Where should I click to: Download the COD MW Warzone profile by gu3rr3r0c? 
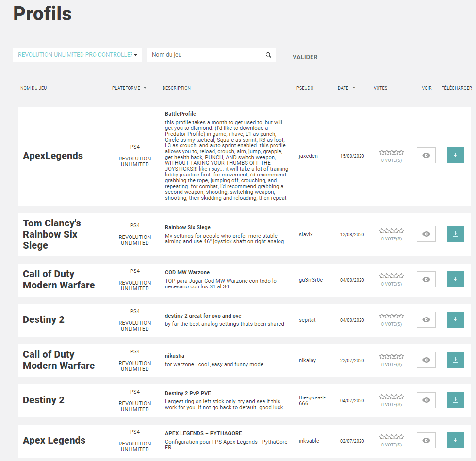point(455,280)
